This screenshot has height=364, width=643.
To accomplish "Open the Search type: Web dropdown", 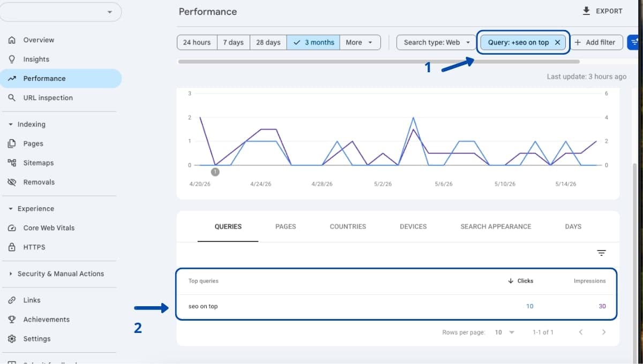I will [x=437, y=42].
